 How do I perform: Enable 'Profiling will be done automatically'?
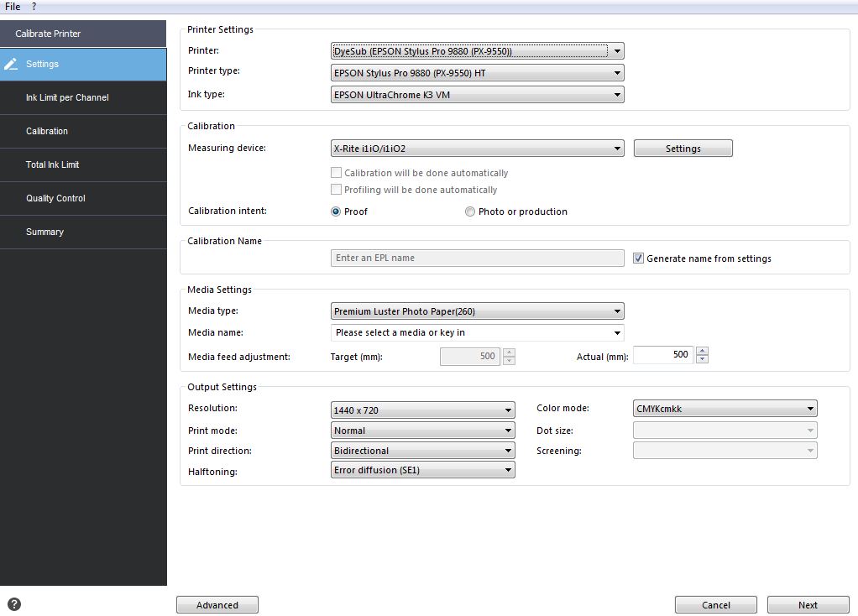click(337, 189)
